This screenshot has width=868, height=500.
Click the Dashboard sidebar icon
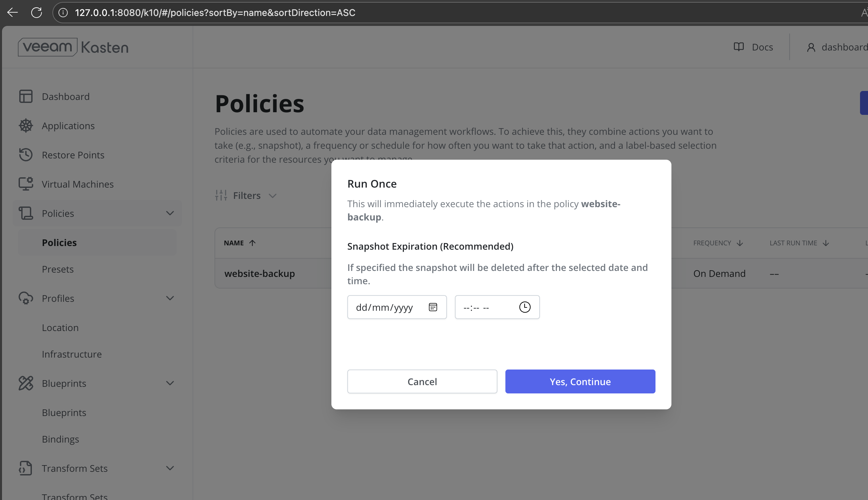[26, 97]
